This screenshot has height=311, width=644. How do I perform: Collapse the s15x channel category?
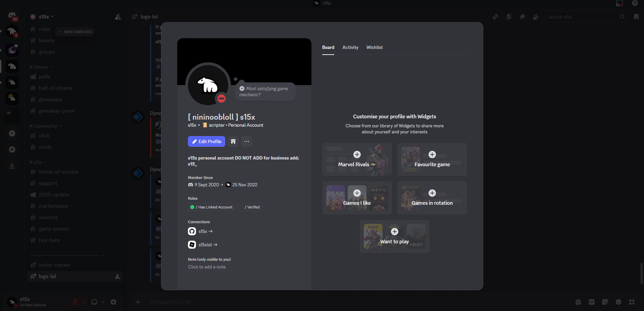point(38,162)
